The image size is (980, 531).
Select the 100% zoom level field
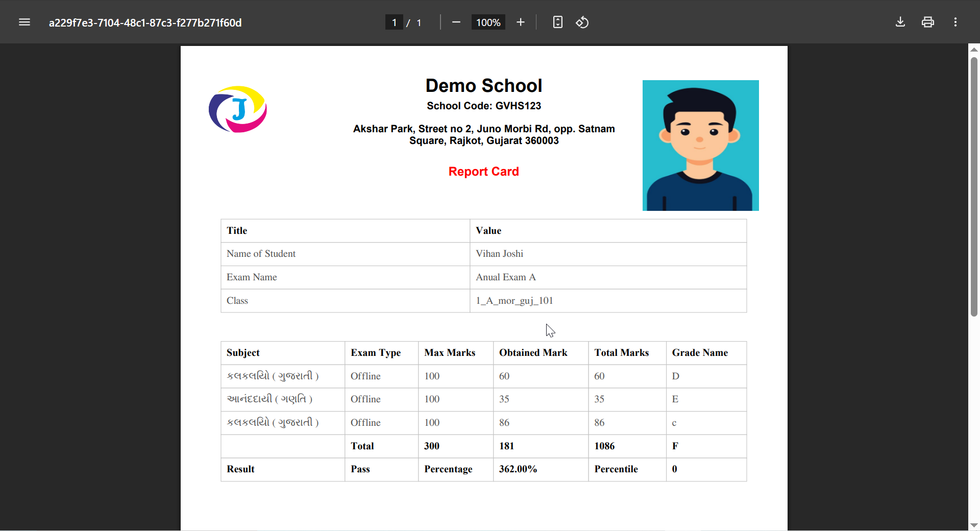(488, 22)
